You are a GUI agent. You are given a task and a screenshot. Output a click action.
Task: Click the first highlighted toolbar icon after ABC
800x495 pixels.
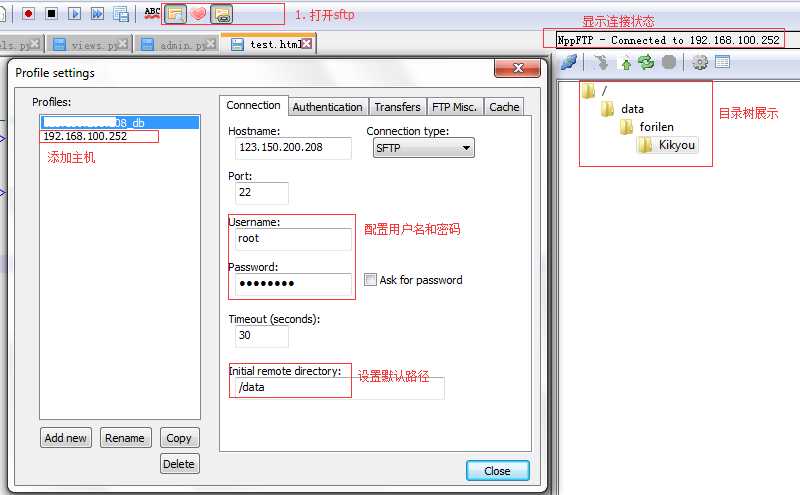[175, 14]
